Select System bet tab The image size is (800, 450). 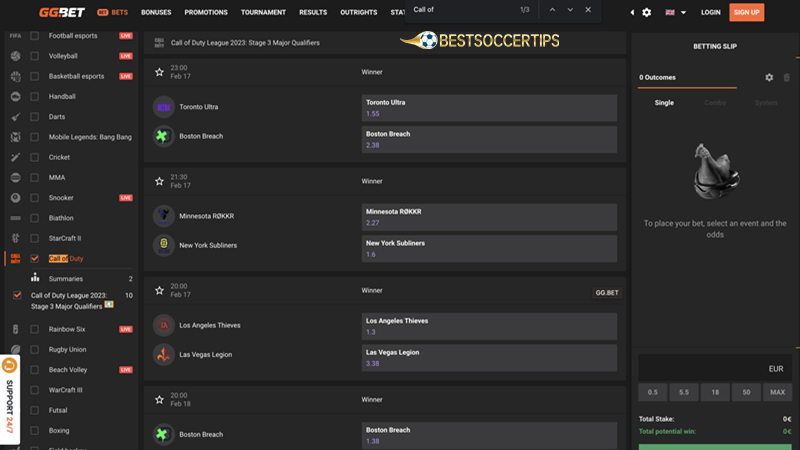pos(766,103)
